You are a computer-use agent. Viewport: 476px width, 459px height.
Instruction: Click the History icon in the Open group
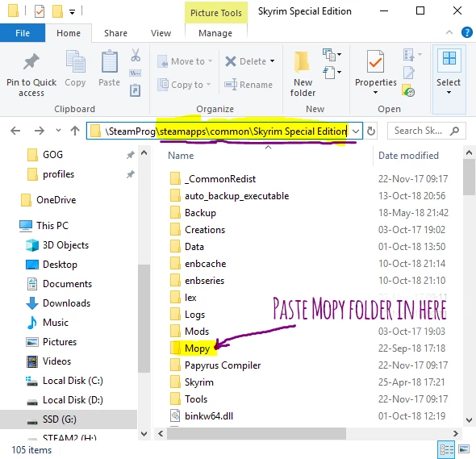click(408, 90)
